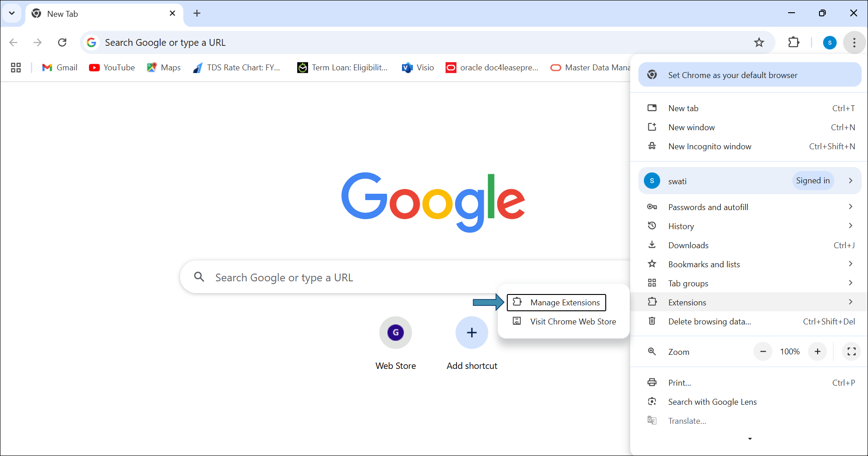The width and height of the screenshot is (868, 456).
Task: Open the profile avatar in toolbar
Action: pyautogui.click(x=830, y=43)
